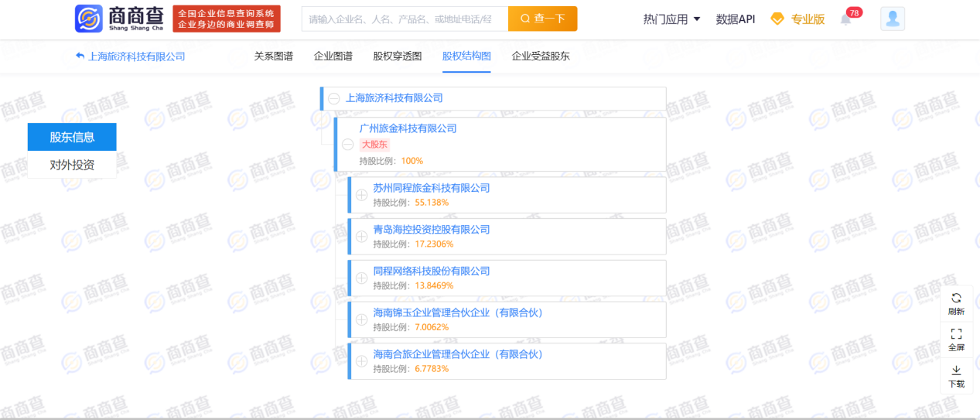Screen dimensions: 980x420
Task: Select the 股权结构图 tab
Action: pos(466,56)
